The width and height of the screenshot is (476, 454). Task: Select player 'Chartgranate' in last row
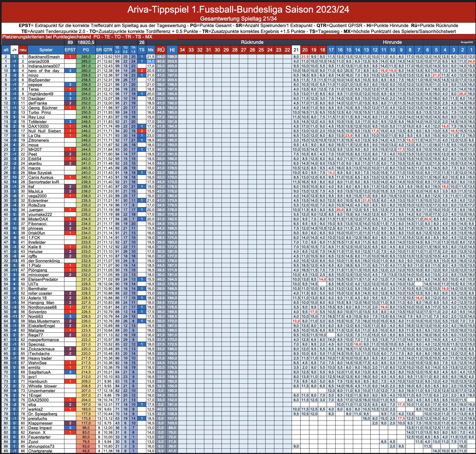40,451
